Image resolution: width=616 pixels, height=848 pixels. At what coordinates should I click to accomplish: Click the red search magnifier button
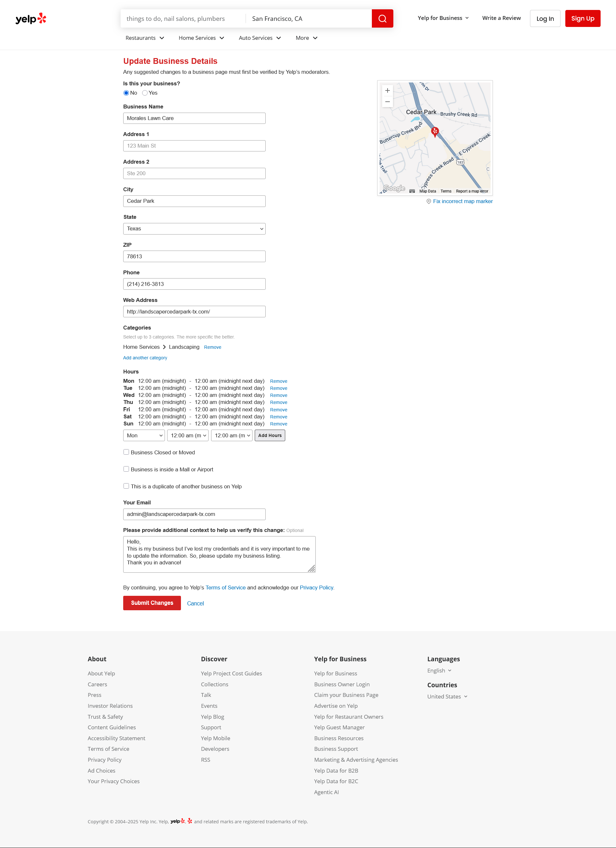[382, 18]
